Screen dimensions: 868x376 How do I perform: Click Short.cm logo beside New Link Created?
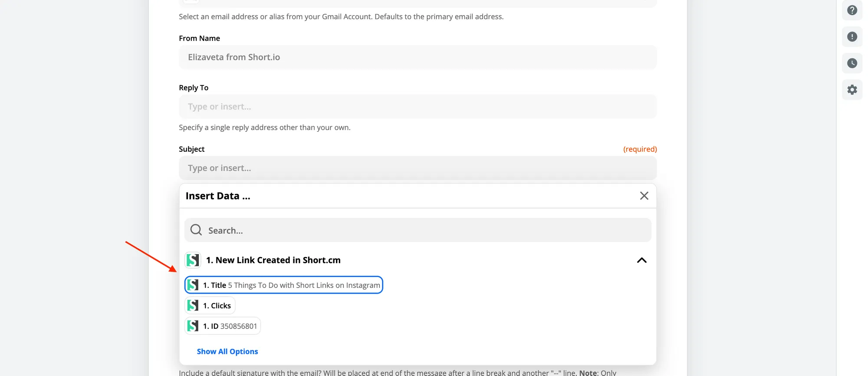pos(193,260)
